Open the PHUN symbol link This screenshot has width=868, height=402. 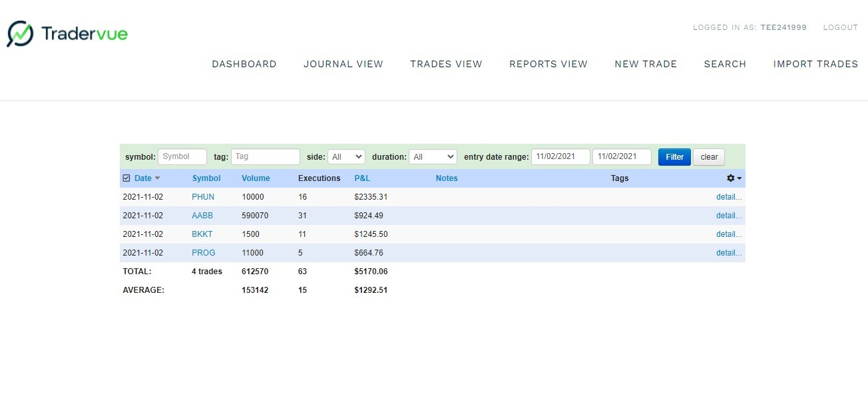(x=203, y=197)
